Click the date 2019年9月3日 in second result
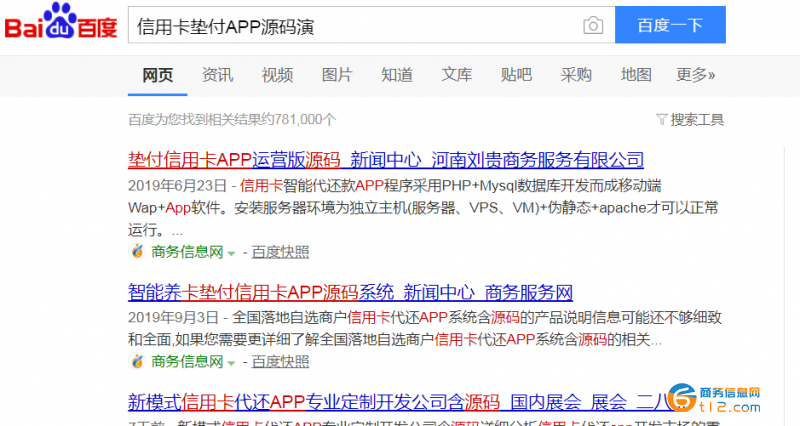The width and height of the screenshot is (800, 426). click(x=173, y=317)
